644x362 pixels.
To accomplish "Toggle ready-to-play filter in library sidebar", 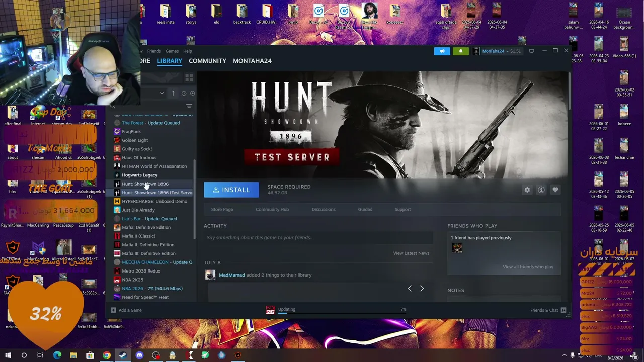I will (192, 93).
